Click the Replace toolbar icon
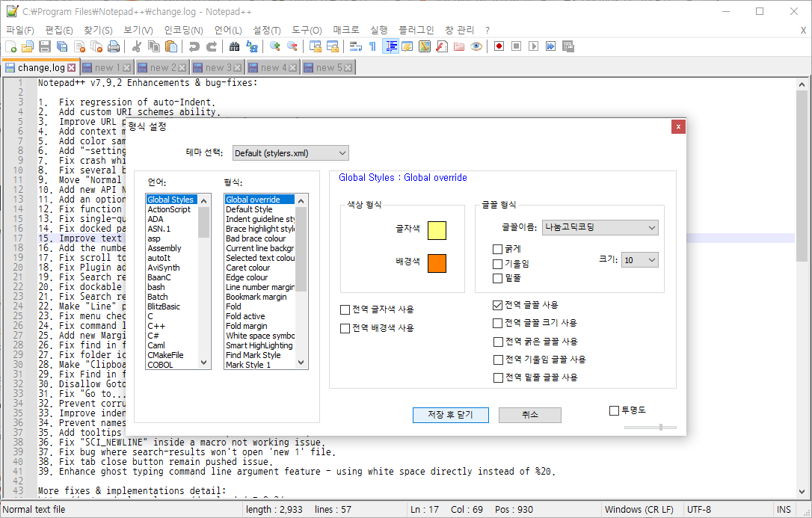 tap(252, 46)
